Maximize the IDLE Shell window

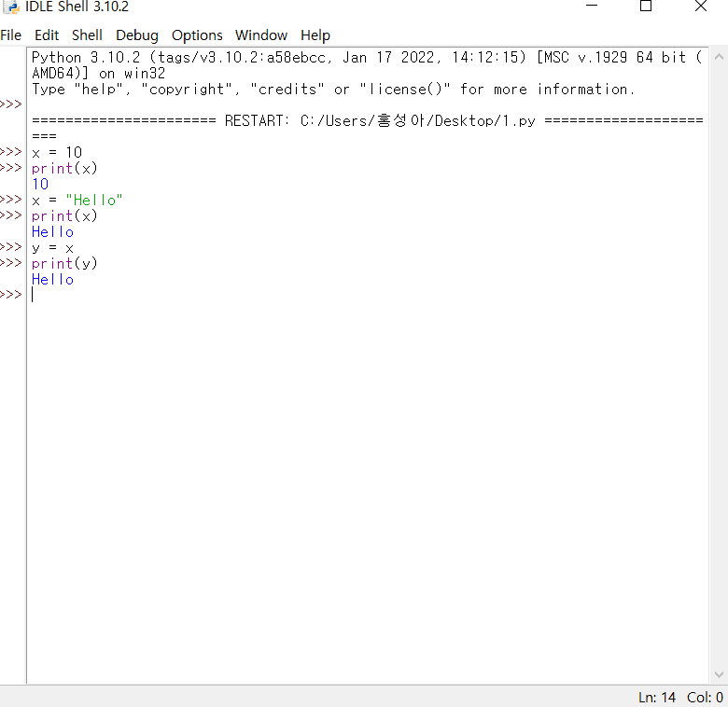point(646,6)
